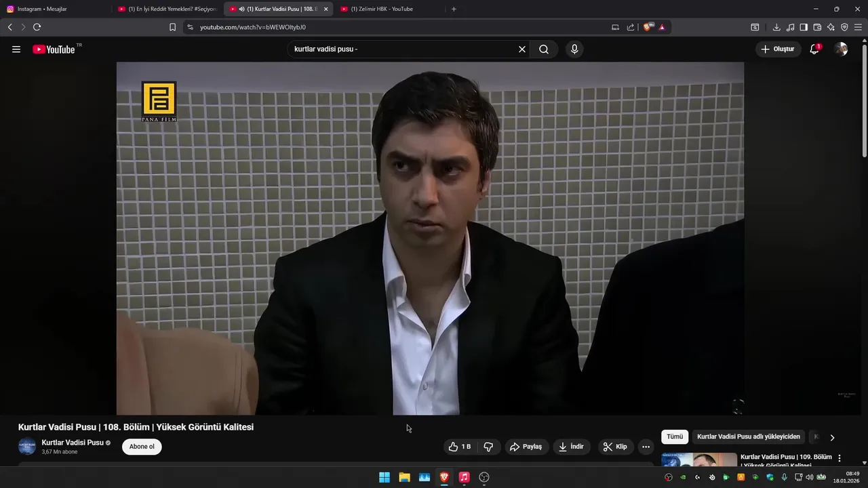Viewport: 868px width, 488px height.
Task: Switch to Instagram Mesajlar tab
Action: 56,9
